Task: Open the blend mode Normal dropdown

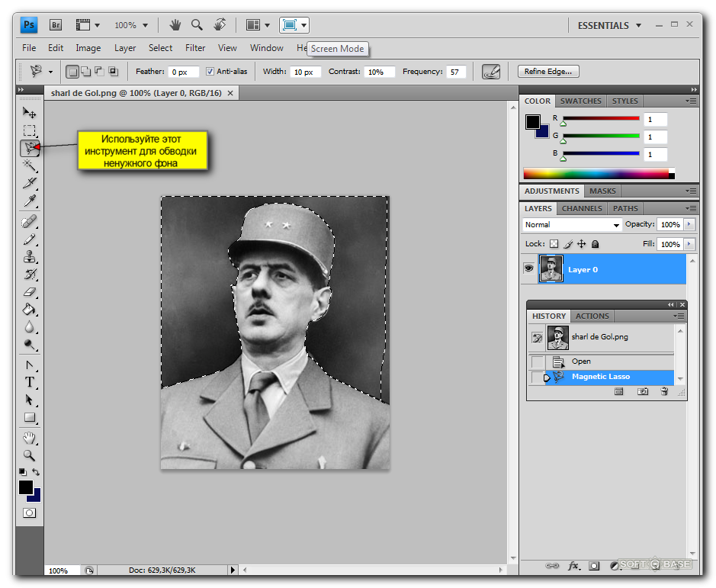Action: (x=572, y=225)
